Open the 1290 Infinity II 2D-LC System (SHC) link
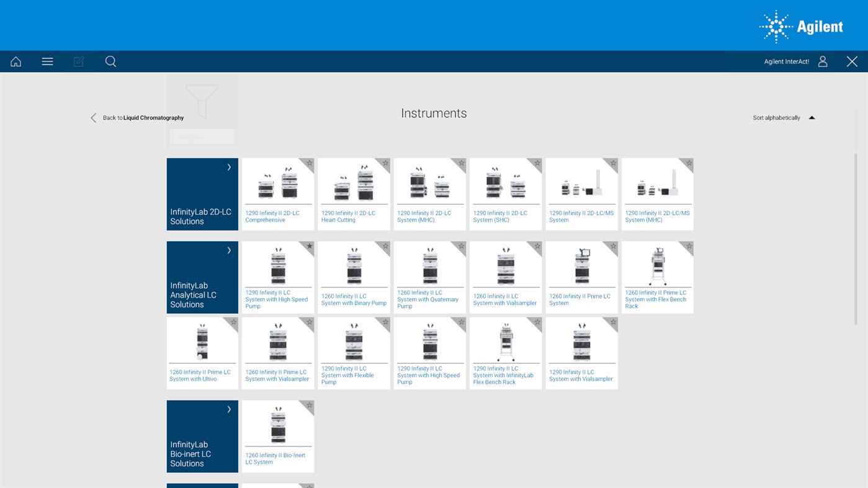868x488 pixels. [x=500, y=216]
